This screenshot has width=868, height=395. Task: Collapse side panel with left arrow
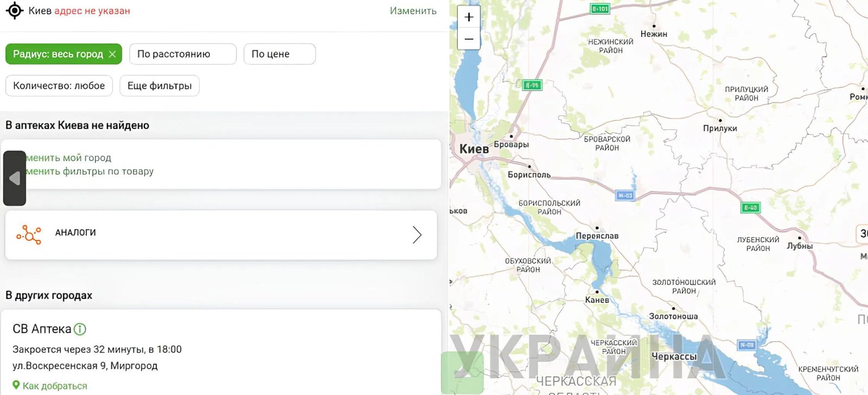tap(15, 178)
